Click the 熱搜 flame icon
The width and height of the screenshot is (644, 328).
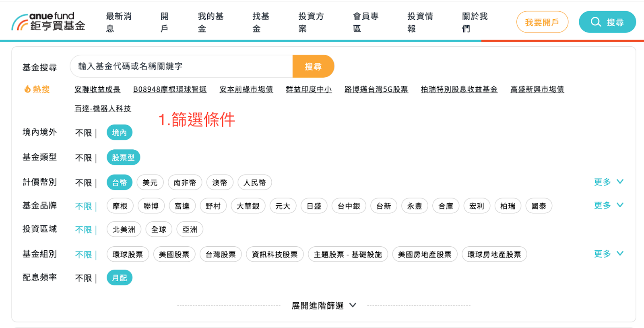tap(27, 89)
